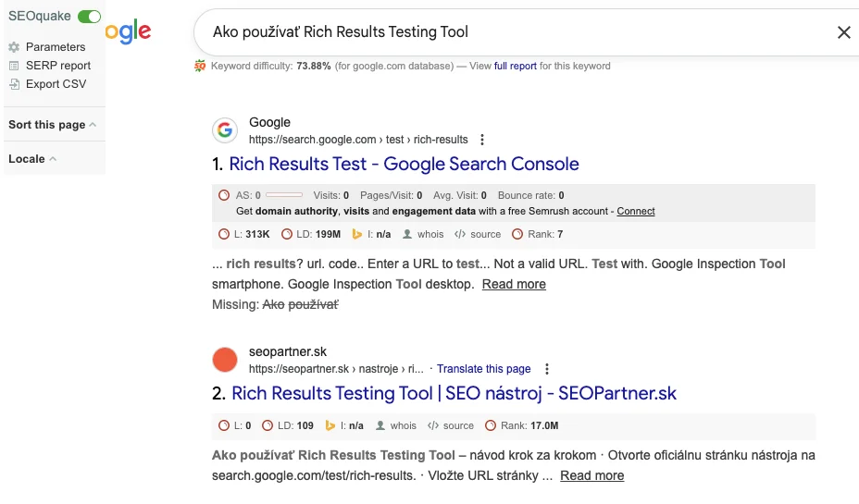
Task: Connect a free Semrush account
Action: pyautogui.click(x=636, y=212)
